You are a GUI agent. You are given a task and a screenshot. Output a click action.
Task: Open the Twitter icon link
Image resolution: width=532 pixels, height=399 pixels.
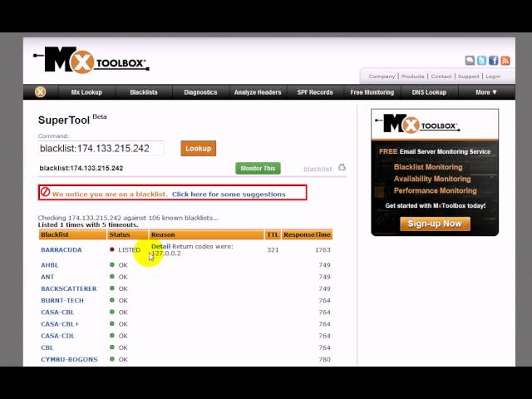click(481, 61)
